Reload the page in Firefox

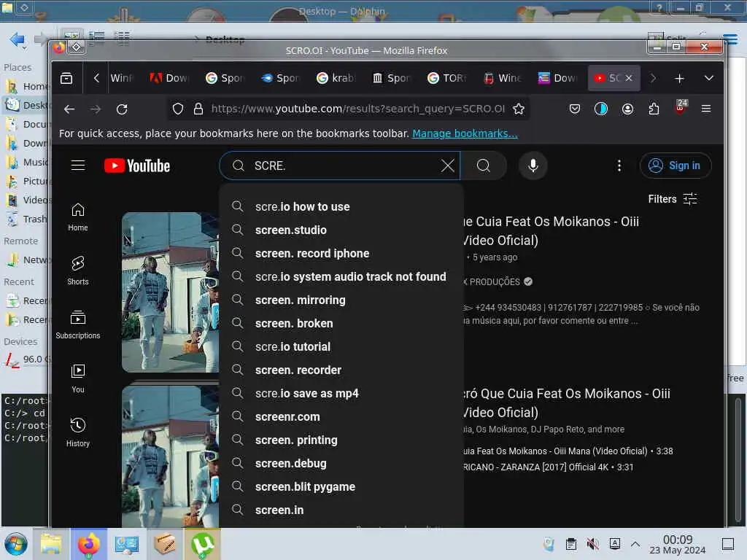pyautogui.click(x=122, y=109)
